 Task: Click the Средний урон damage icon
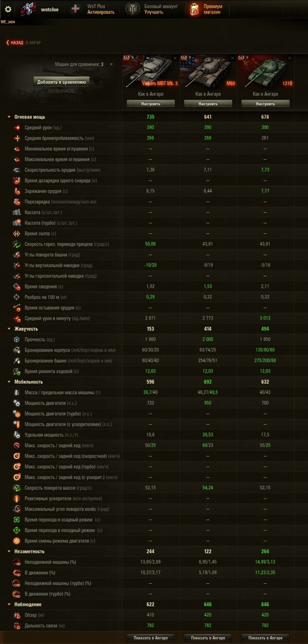tap(17, 128)
